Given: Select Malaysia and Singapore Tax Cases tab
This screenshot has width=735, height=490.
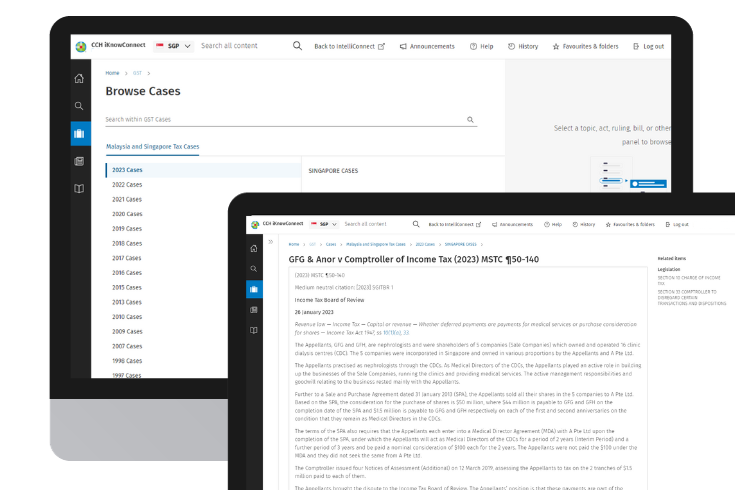Looking at the screenshot, I should pos(152,147).
